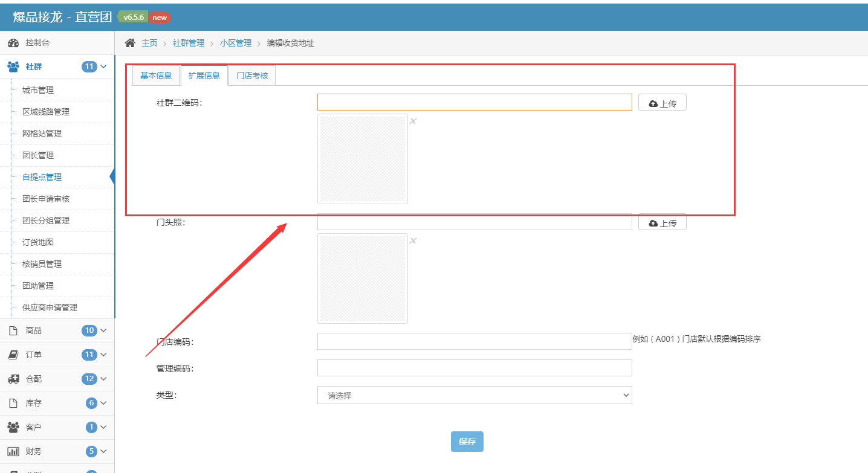Click the 订单 book icon
The image size is (868, 473).
(13, 355)
